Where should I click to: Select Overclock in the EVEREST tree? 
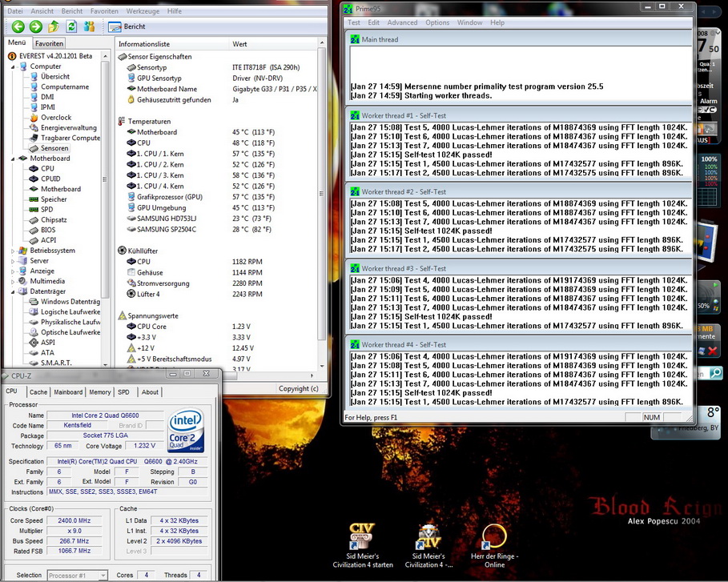coord(56,118)
